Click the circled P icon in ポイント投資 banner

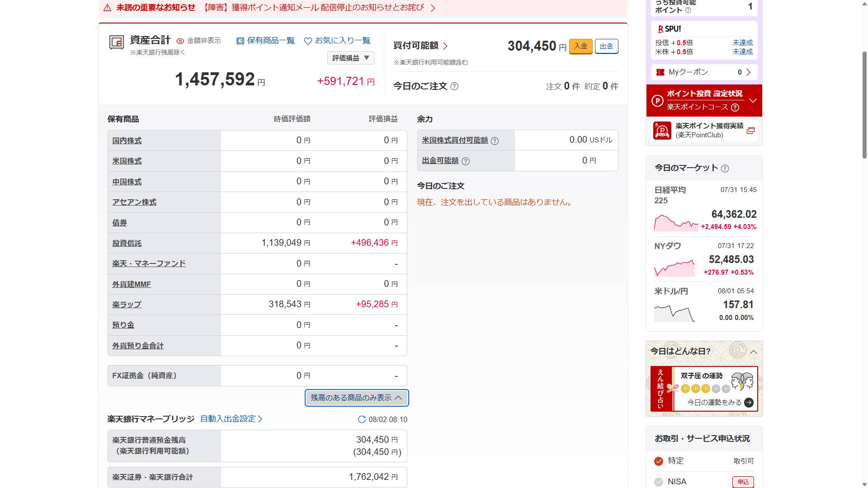pos(657,100)
